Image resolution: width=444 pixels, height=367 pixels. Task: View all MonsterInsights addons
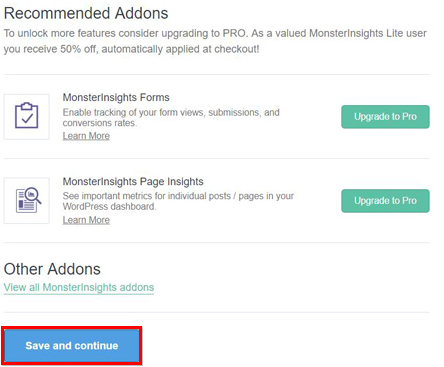(79, 287)
